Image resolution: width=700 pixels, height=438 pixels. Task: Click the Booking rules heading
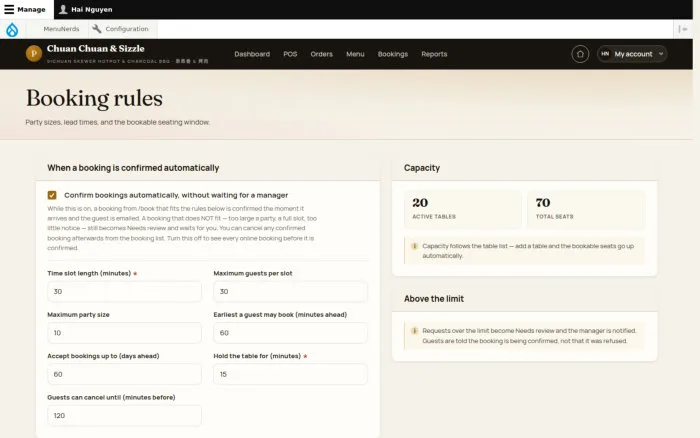pyautogui.click(x=94, y=98)
